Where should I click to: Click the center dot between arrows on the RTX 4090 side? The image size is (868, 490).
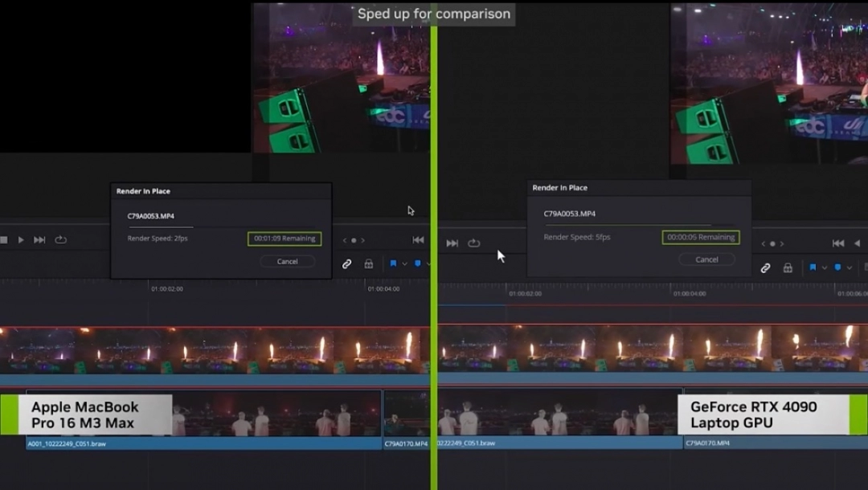[773, 244]
